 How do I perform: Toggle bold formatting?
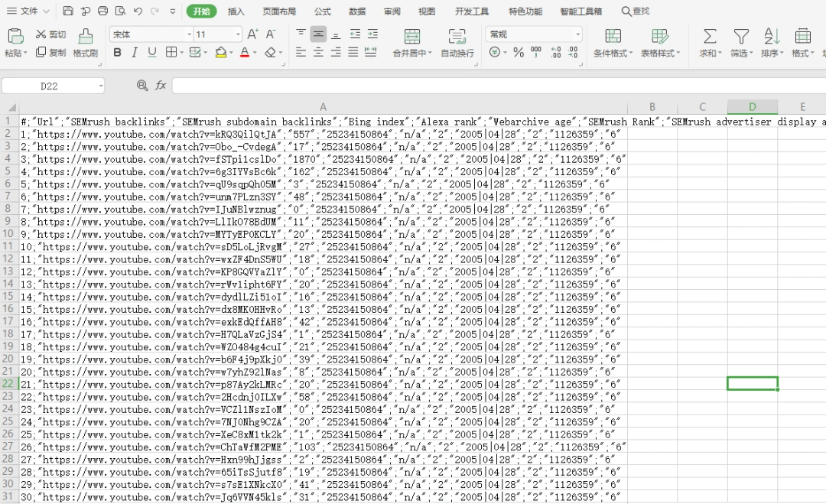coord(117,53)
